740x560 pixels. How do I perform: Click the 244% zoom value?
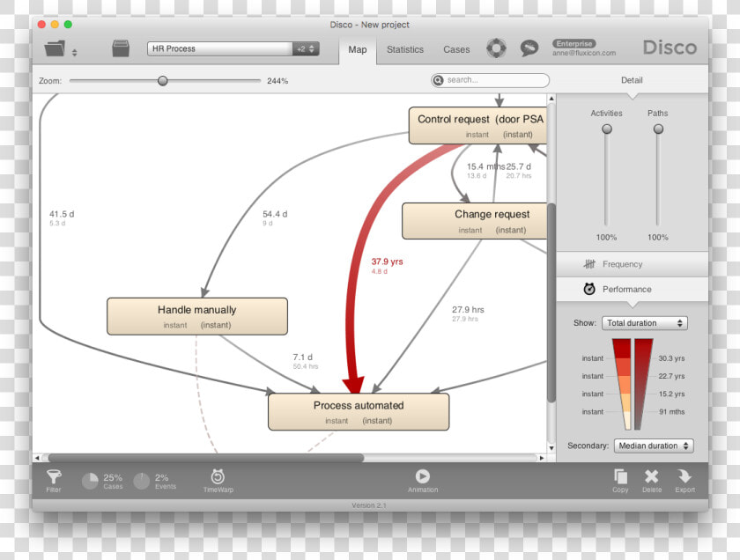[277, 81]
